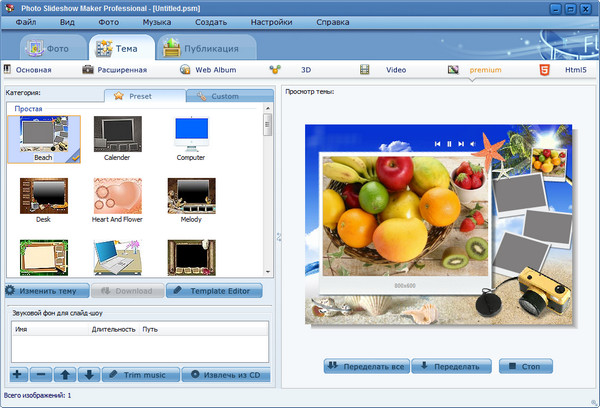Select the Основная theme type
Image resolution: width=600 pixels, height=408 pixels.
click(x=34, y=70)
